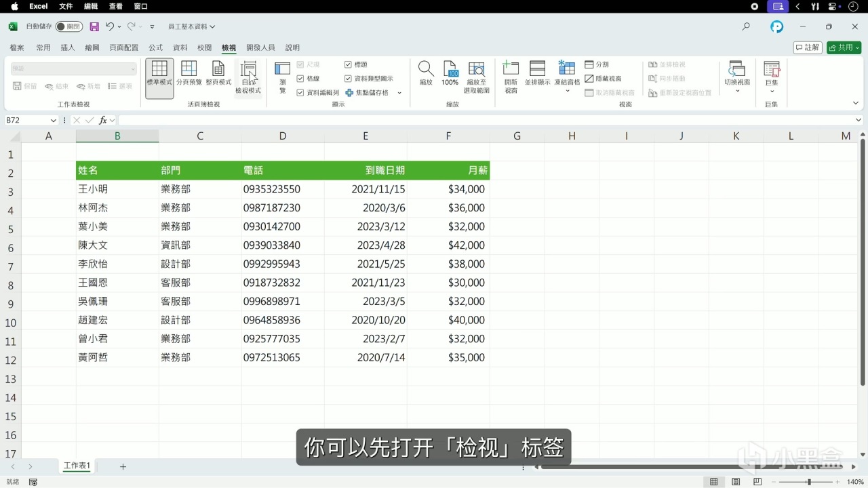Open the 檔案 tab
868x488 pixels.
coord(17,47)
